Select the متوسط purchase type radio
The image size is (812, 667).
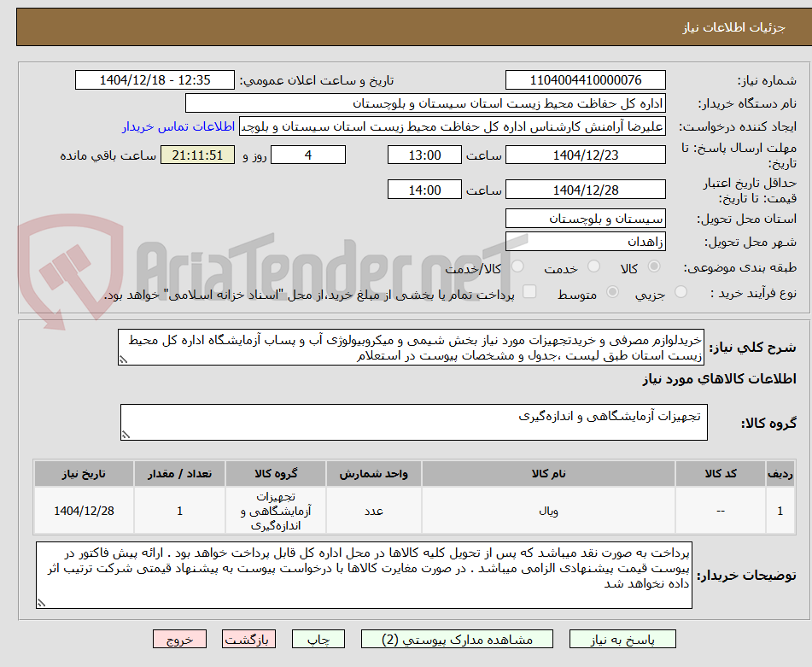click(x=612, y=291)
